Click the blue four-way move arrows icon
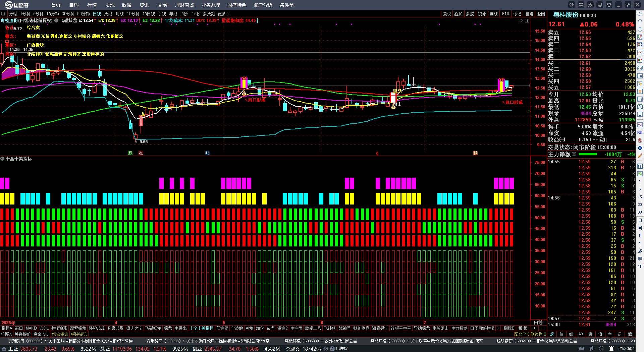The width and height of the screenshot is (644, 352). click(640, 148)
